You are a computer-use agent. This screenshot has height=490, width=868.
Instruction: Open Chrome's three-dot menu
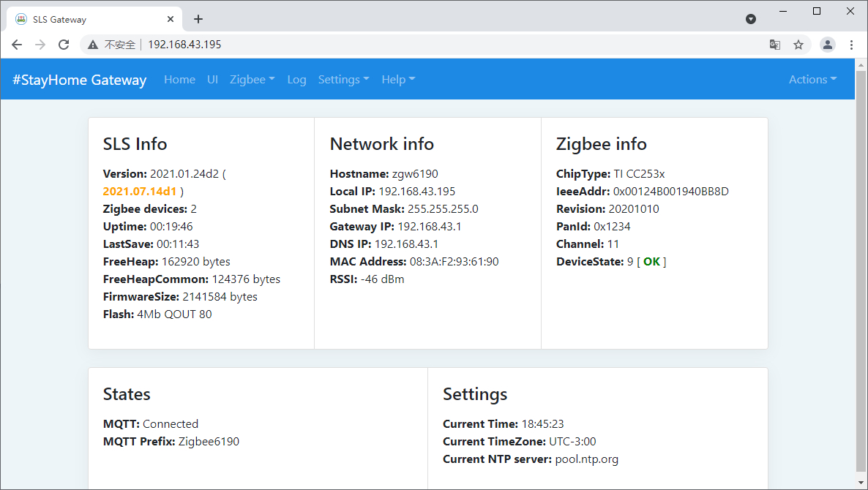click(851, 45)
